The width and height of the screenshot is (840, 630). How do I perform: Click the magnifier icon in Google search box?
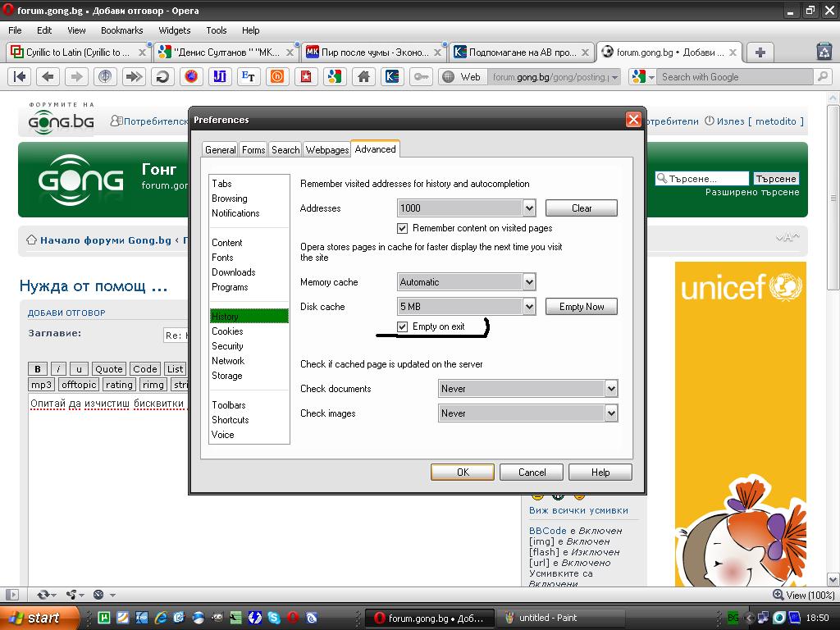[x=822, y=77]
